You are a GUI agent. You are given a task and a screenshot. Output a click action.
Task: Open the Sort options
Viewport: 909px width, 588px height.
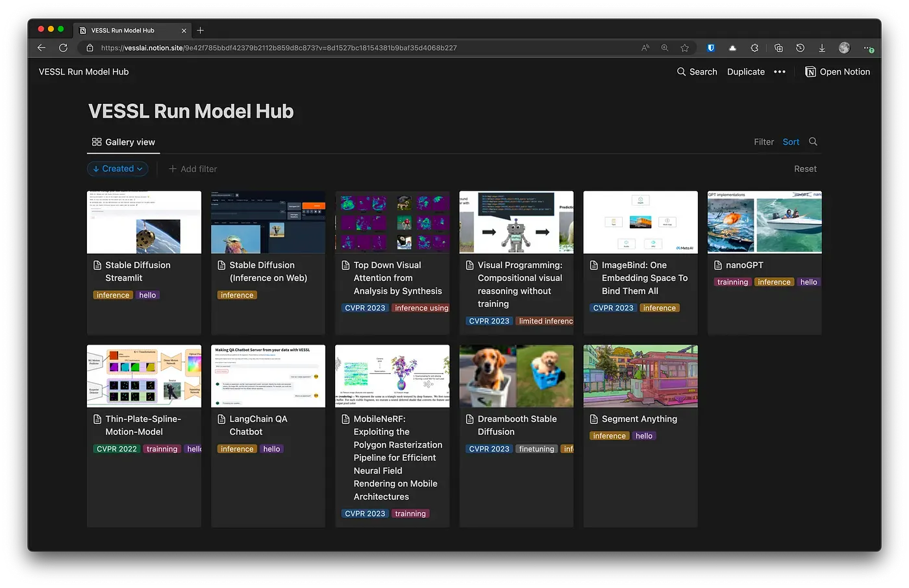[791, 142]
